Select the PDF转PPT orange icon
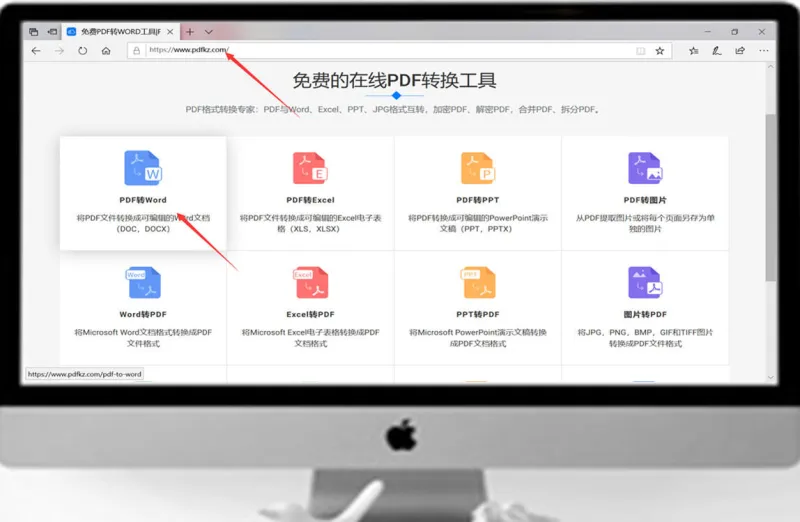The height and width of the screenshot is (522, 800). click(x=478, y=168)
